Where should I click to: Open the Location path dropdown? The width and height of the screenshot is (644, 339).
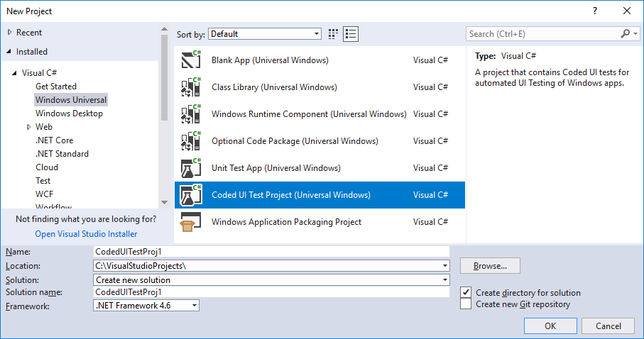(x=444, y=265)
